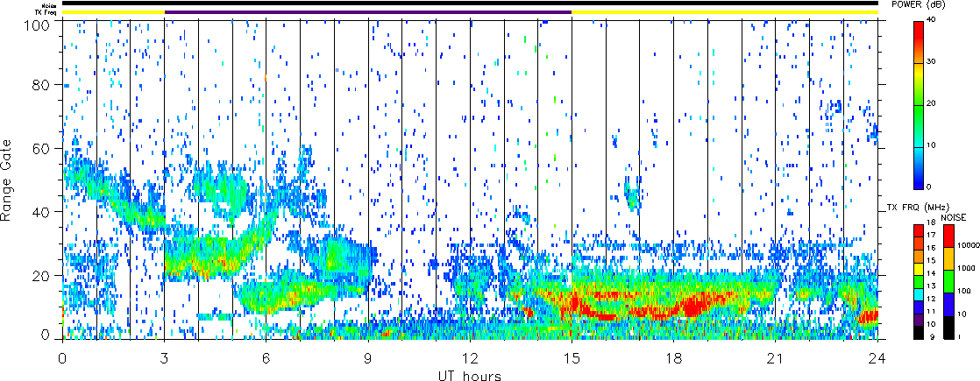Click the '24' tick on the UT hours axis

tap(877, 357)
